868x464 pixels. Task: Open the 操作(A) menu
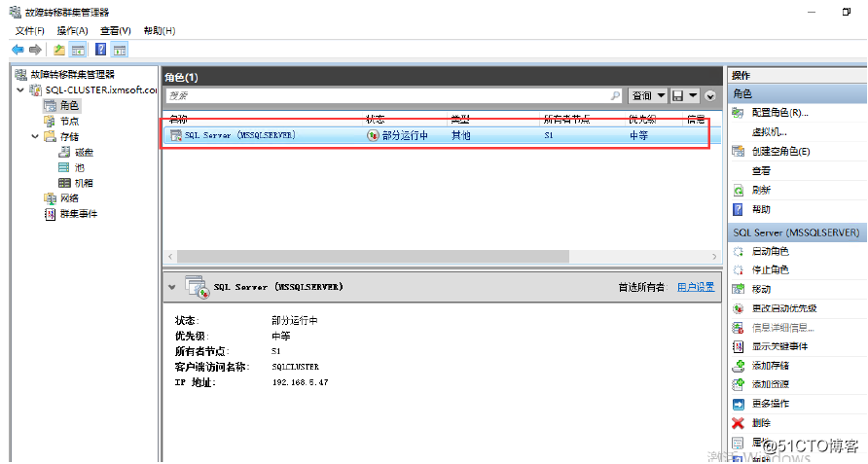click(72, 30)
